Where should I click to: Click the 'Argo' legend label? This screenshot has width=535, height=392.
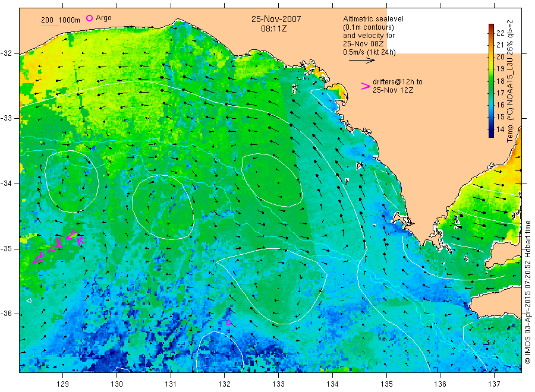pyautogui.click(x=103, y=18)
